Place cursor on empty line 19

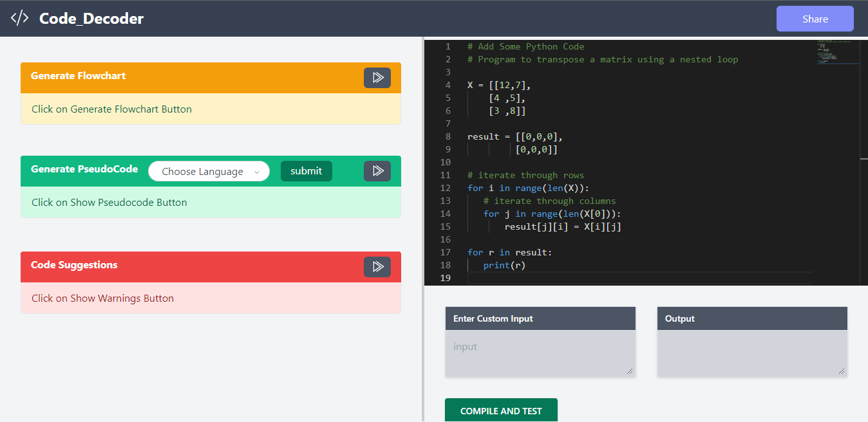point(637,278)
